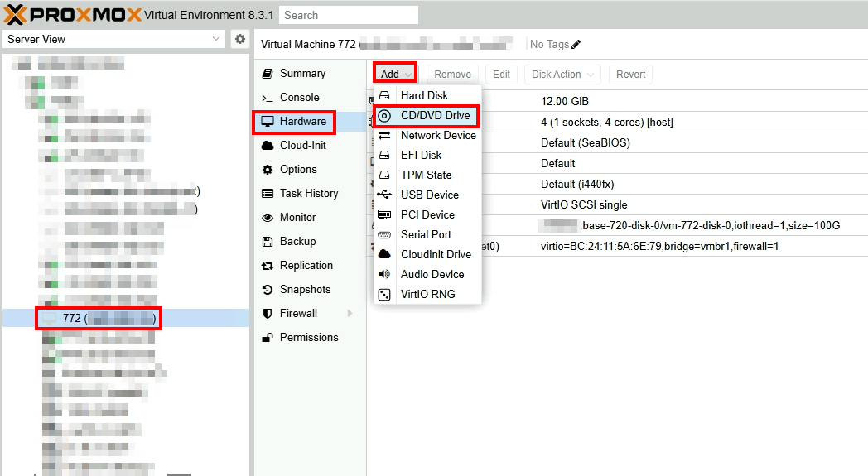Viewport: 868px width, 476px height.
Task: Choose CloudInit Drive from Add menu
Action: 427,255
